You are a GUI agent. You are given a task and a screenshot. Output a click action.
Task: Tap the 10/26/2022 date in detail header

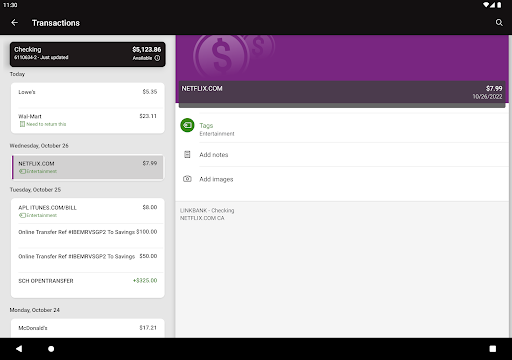[x=487, y=96]
